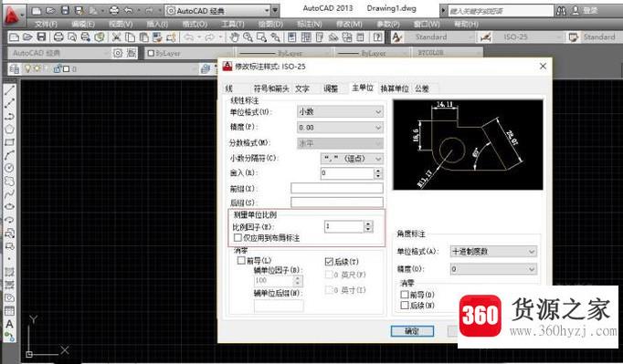The height and width of the screenshot is (364, 623).
Task: Click the Zoom Realtime magnifier icon
Action: [248, 37]
